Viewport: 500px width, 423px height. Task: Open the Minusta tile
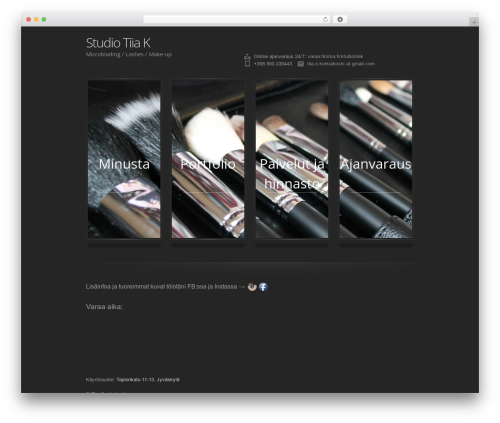[x=124, y=159]
